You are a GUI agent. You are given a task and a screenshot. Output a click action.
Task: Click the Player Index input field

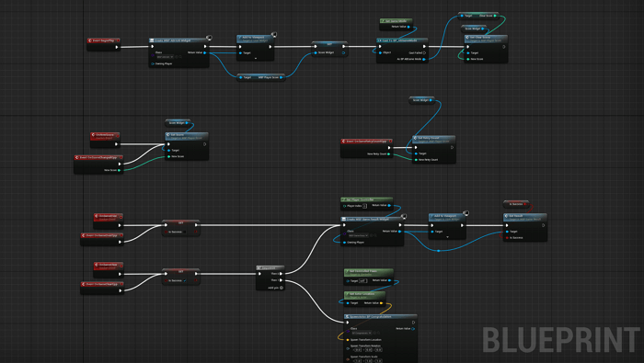364,206
